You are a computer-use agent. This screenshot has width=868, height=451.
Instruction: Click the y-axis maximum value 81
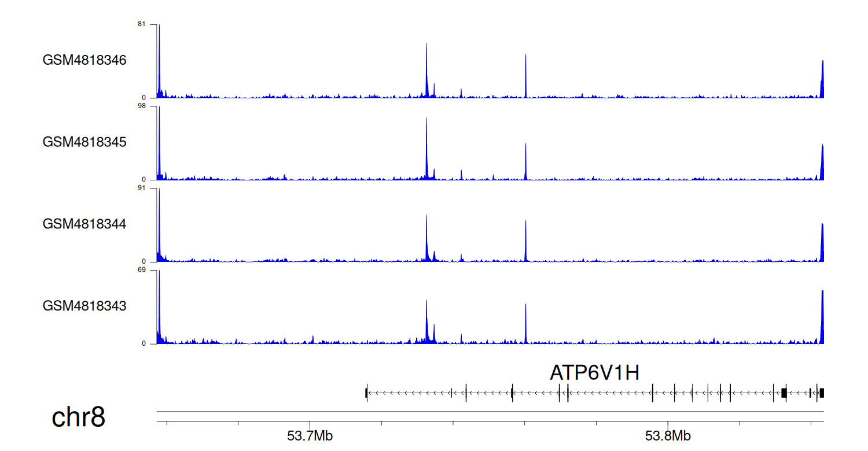[142, 24]
